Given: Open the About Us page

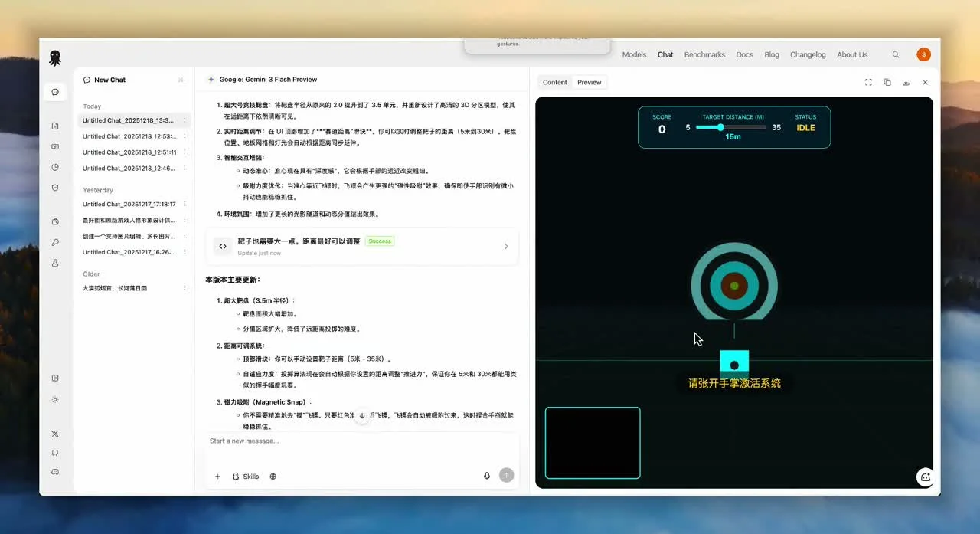Looking at the screenshot, I should click(x=852, y=55).
